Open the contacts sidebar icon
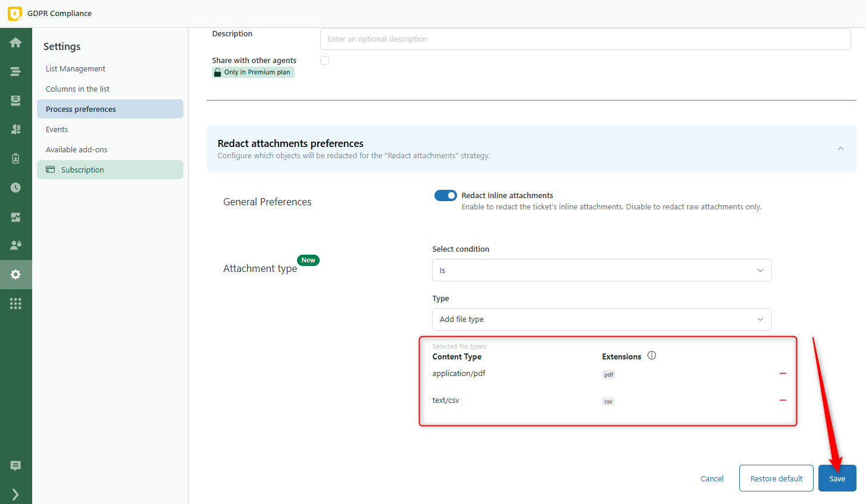The height and width of the screenshot is (504, 866). [16, 129]
